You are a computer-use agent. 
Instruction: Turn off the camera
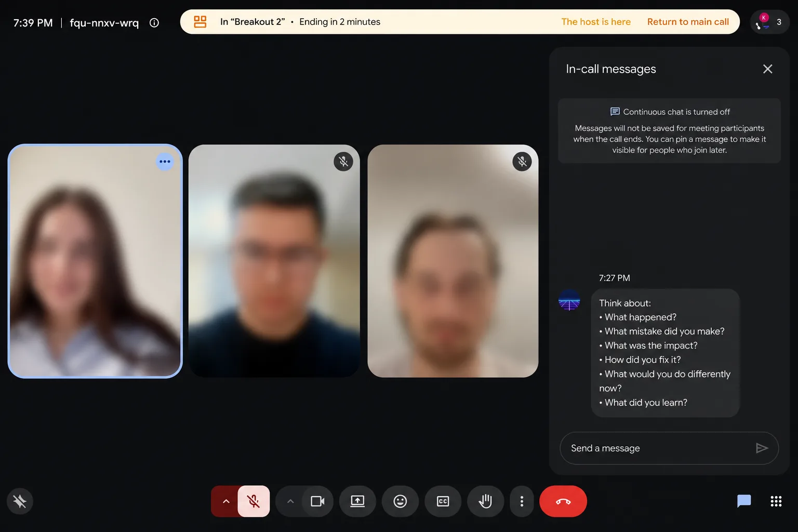tap(317, 501)
